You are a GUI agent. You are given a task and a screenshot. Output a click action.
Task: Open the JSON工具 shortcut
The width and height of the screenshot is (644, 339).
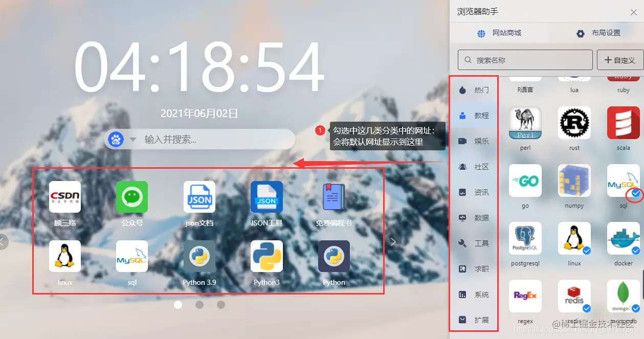tap(267, 197)
